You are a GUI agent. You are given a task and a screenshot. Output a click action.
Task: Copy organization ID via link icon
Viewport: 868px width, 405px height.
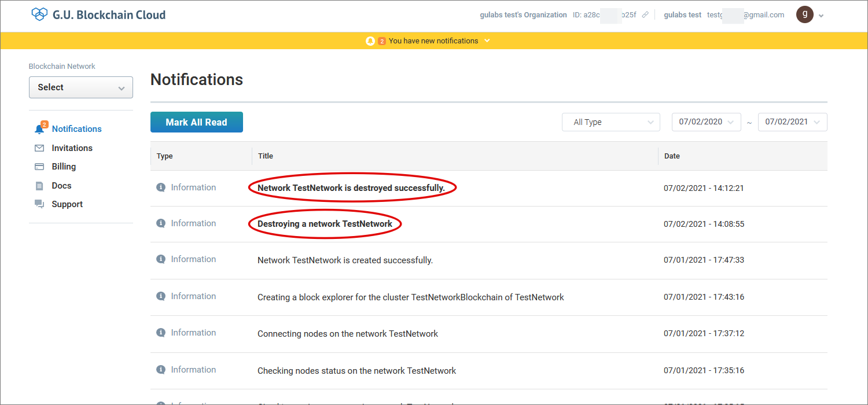tap(645, 15)
